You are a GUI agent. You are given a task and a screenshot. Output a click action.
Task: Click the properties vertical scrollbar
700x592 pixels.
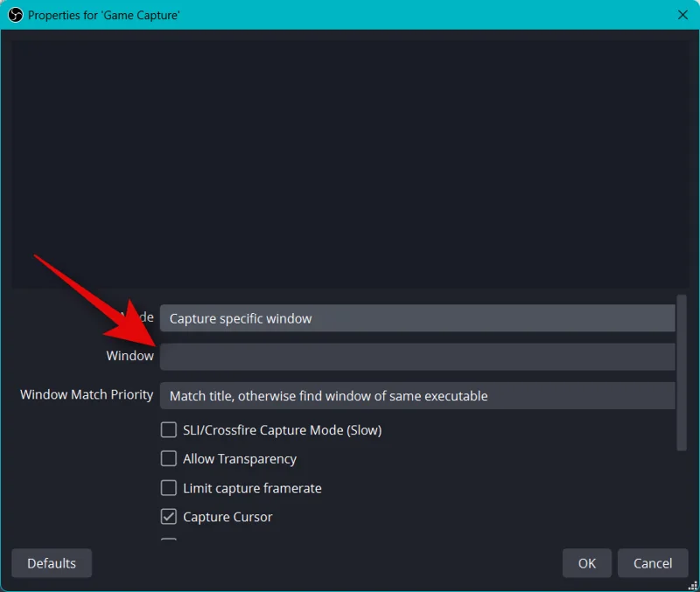coord(682,373)
